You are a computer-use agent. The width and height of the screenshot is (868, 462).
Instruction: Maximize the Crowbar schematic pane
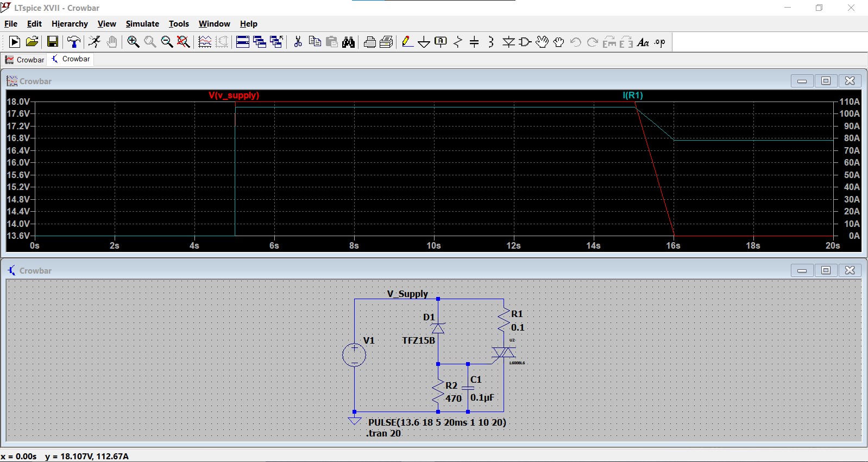pyautogui.click(x=826, y=270)
